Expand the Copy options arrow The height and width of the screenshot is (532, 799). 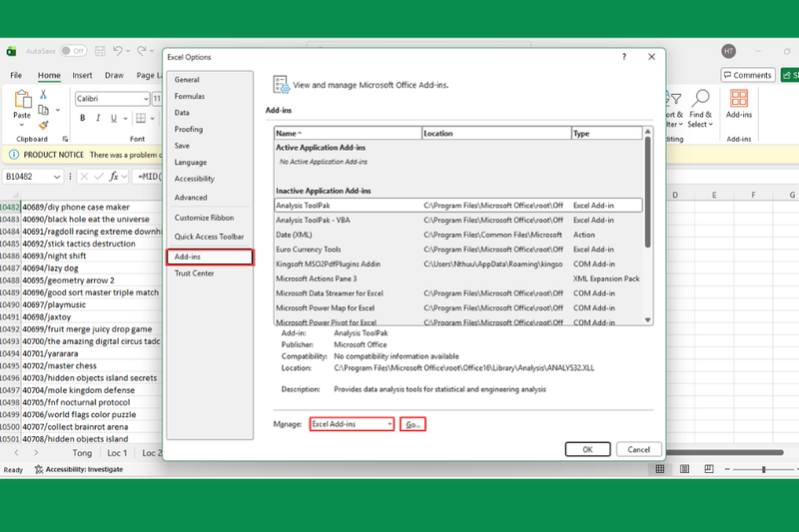click(x=58, y=110)
